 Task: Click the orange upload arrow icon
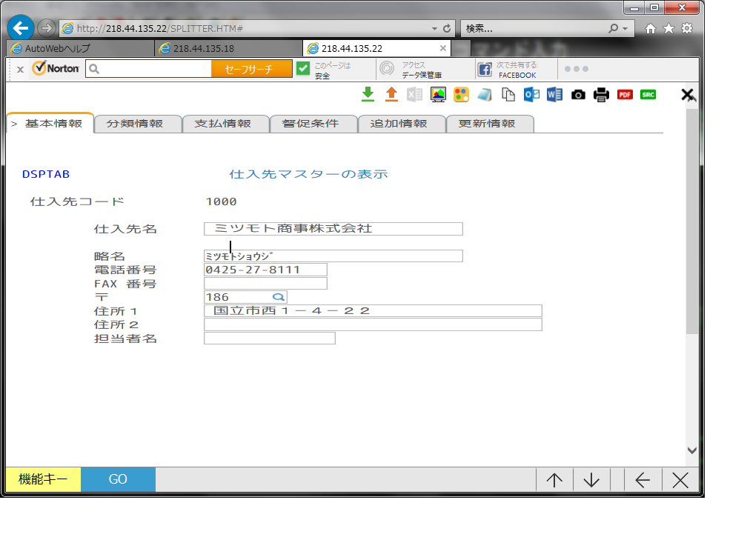(391, 94)
